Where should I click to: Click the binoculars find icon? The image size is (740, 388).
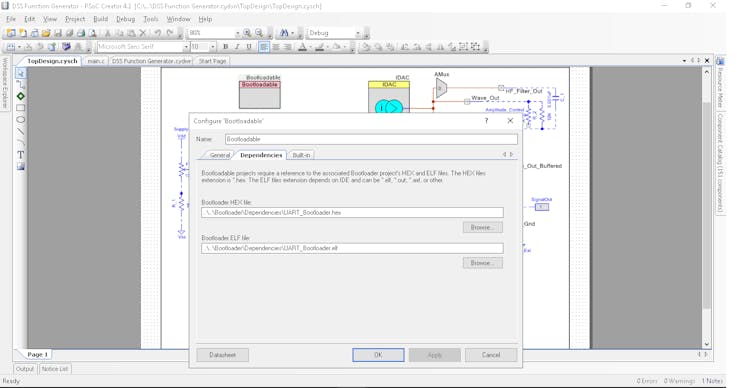pos(284,33)
